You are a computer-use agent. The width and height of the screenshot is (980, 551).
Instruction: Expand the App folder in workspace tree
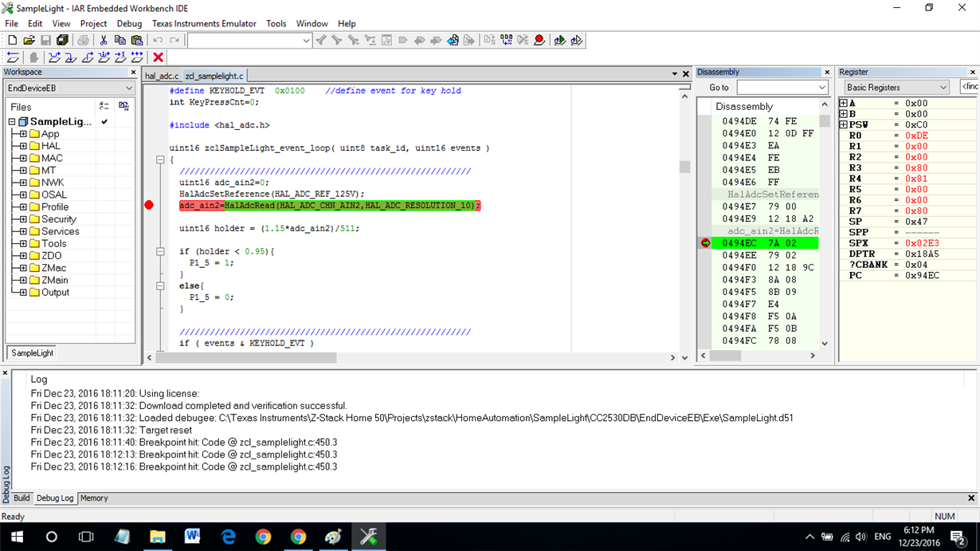coord(23,134)
